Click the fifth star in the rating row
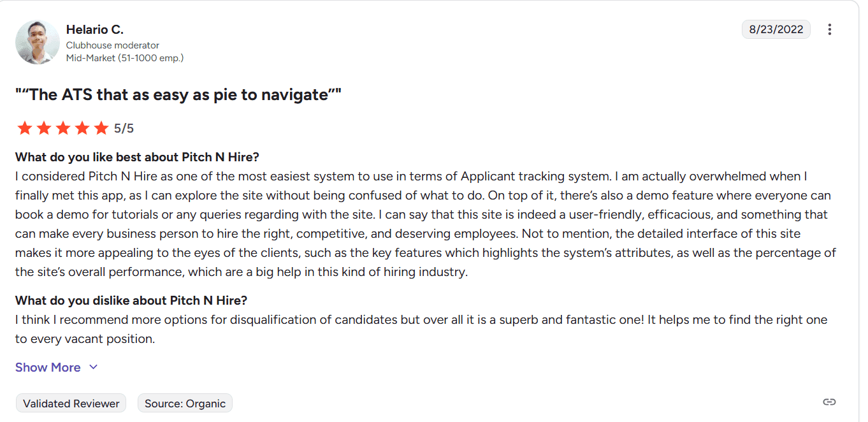The image size is (868, 422). [101, 127]
